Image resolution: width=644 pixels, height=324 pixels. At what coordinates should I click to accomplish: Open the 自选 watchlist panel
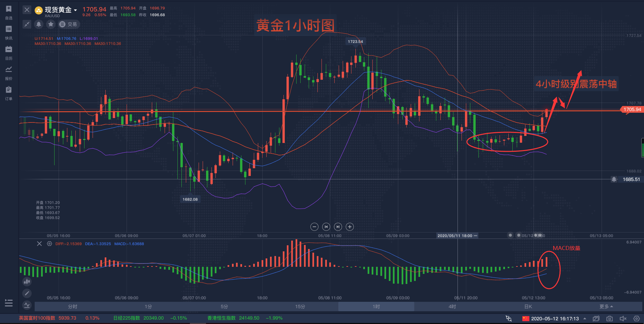pyautogui.click(x=9, y=13)
